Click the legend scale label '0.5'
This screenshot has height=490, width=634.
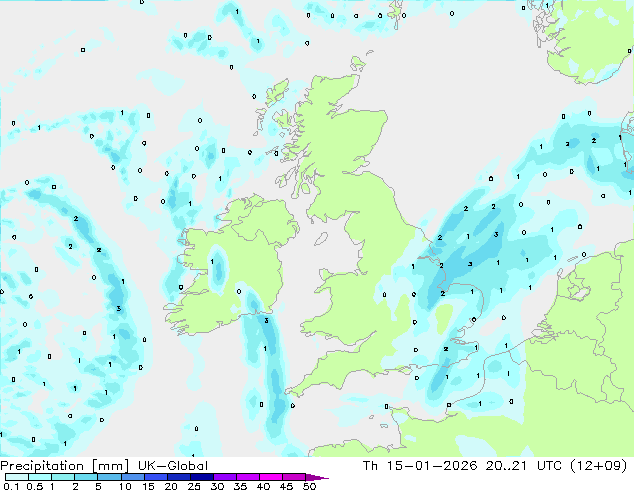coord(34,486)
